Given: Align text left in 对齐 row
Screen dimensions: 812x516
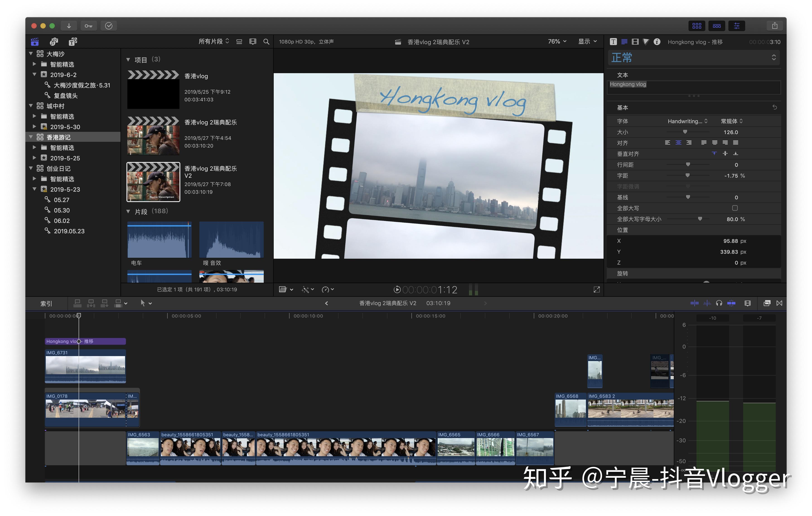Looking at the screenshot, I should (x=667, y=142).
